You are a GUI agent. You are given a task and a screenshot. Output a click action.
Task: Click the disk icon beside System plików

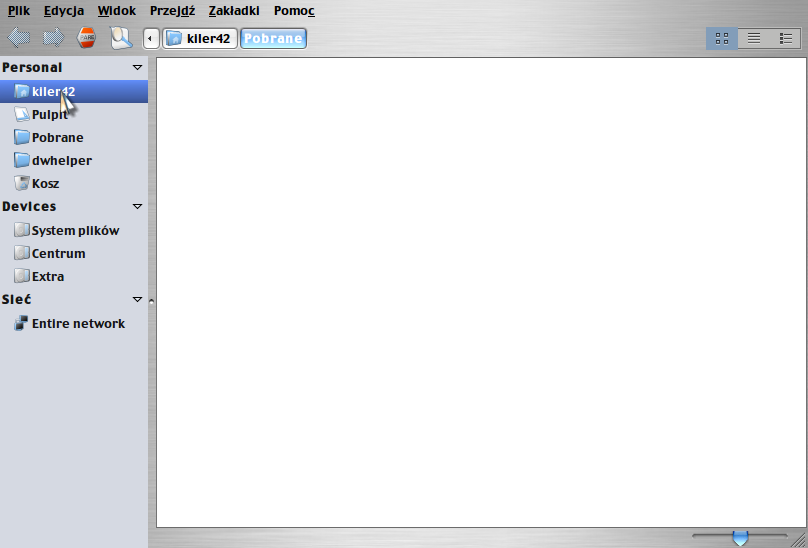pos(22,230)
